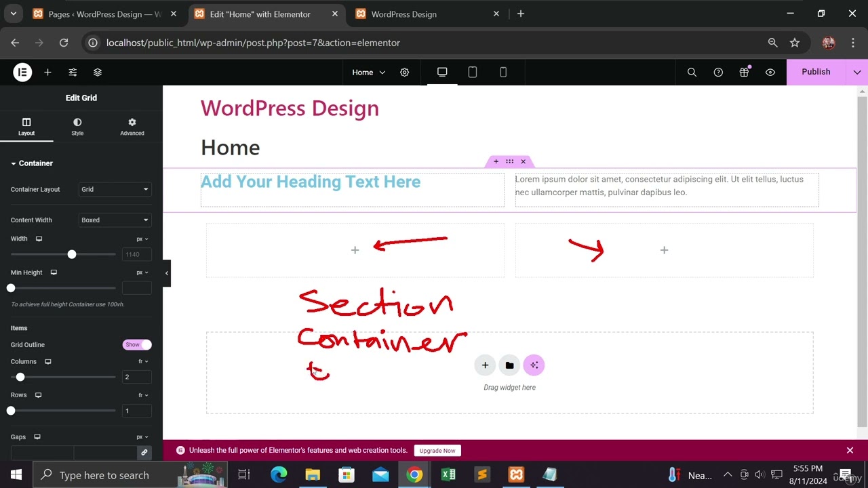Switch to tablet device view

click(473, 72)
